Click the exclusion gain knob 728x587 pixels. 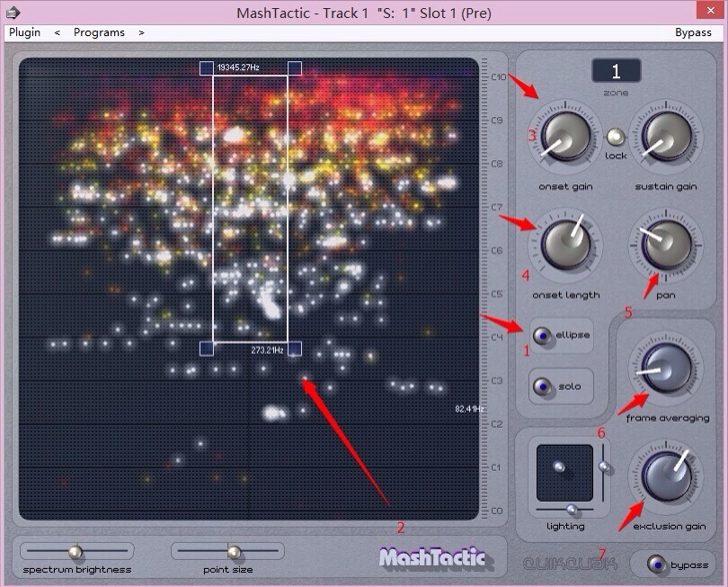666,476
